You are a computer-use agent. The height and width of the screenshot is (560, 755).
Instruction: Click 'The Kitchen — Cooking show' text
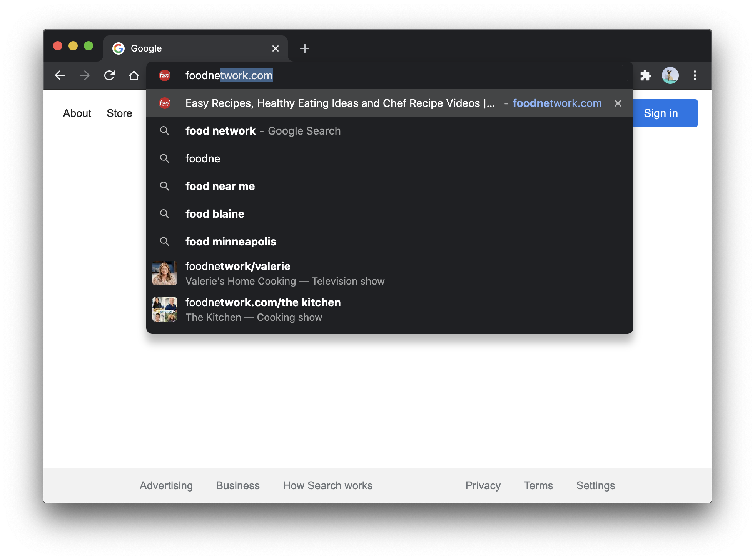tap(254, 317)
